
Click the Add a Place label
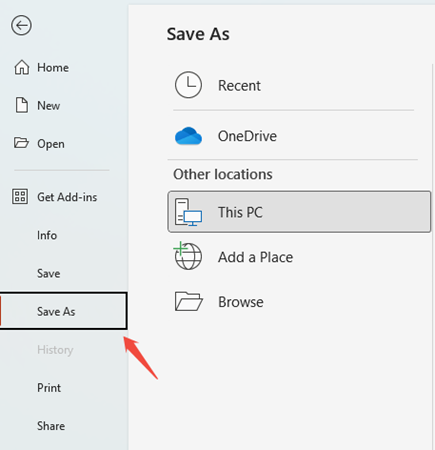pyautogui.click(x=256, y=257)
